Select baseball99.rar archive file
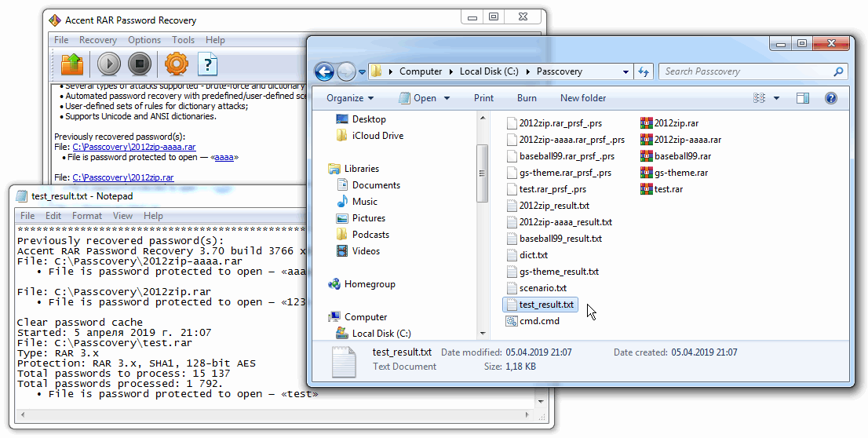868x438 pixels. (676, 156)
